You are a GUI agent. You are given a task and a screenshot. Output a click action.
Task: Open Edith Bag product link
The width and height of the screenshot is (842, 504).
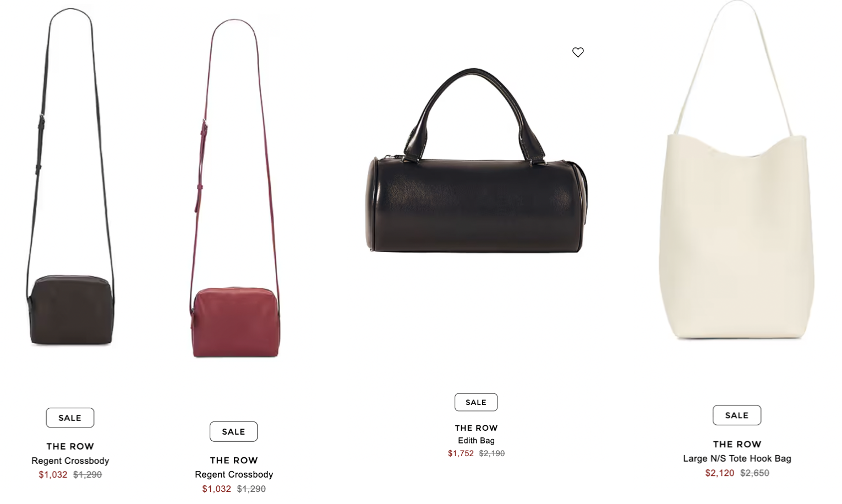[x=476, y=441]
